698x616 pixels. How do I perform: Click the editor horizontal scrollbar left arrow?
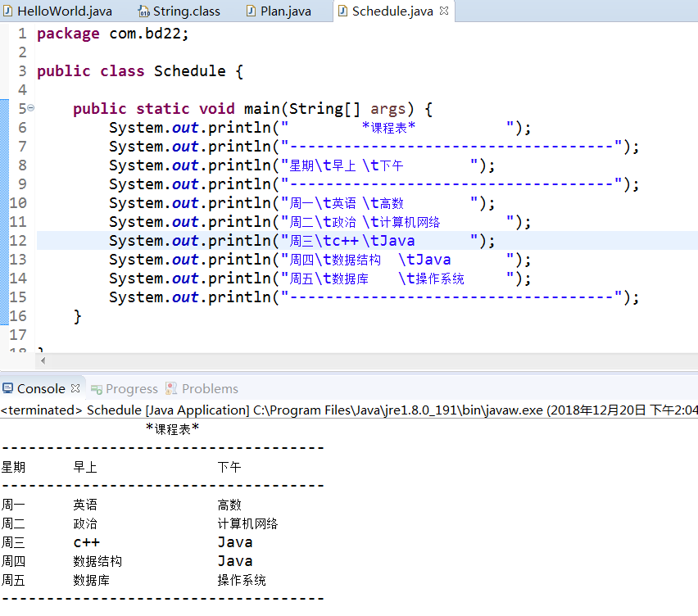[43, 361]
